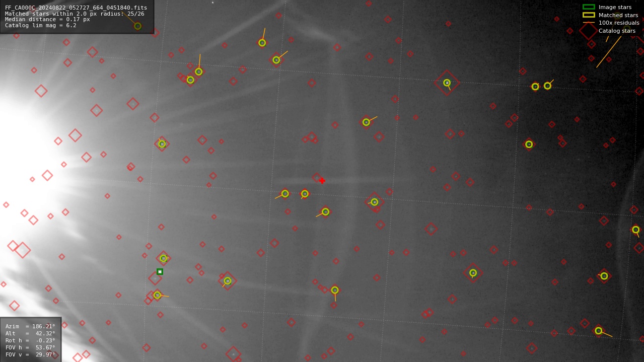The image size is (644, 362).
Task: Click the 'Matched stars' legend label
Action: (x=618, y=15)
